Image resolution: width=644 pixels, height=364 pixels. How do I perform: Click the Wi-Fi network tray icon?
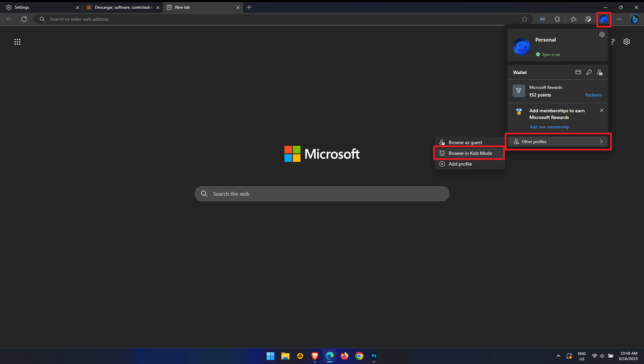point(594,356)
